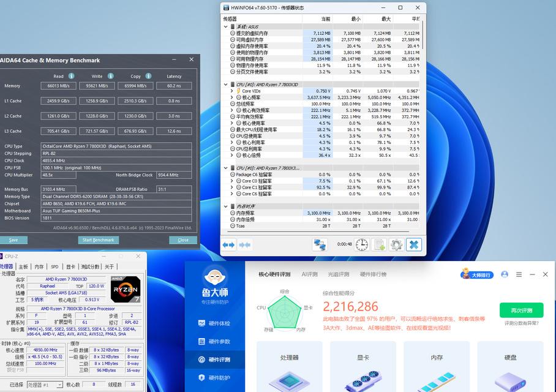Screen dimensions: 556x392
Task: Expand the Core C0 驻留率 row
Action: coord(232,181)
